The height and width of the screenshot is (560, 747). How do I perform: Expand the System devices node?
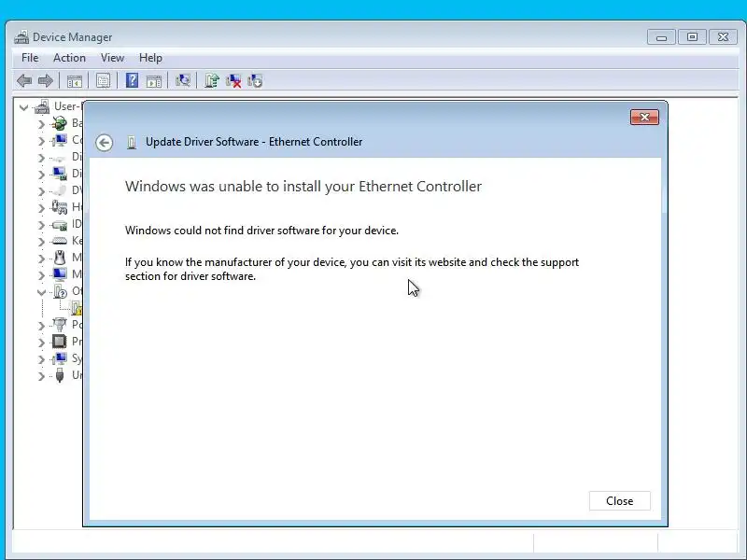pyautogui.click(x=41, y=359)
